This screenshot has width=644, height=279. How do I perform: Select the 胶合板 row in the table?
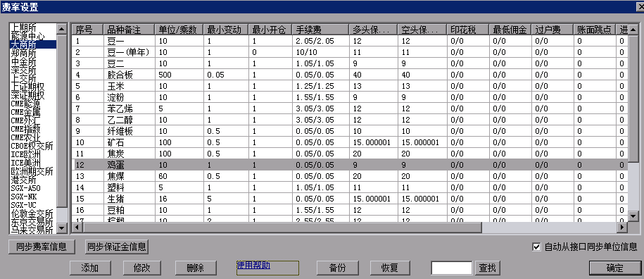click(x=350, y=75)
